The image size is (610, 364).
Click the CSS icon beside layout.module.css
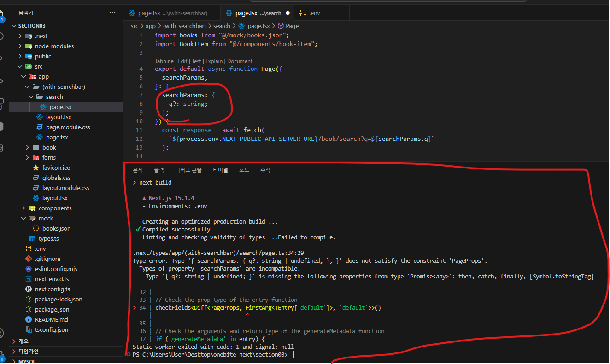[x=36, y=188]
